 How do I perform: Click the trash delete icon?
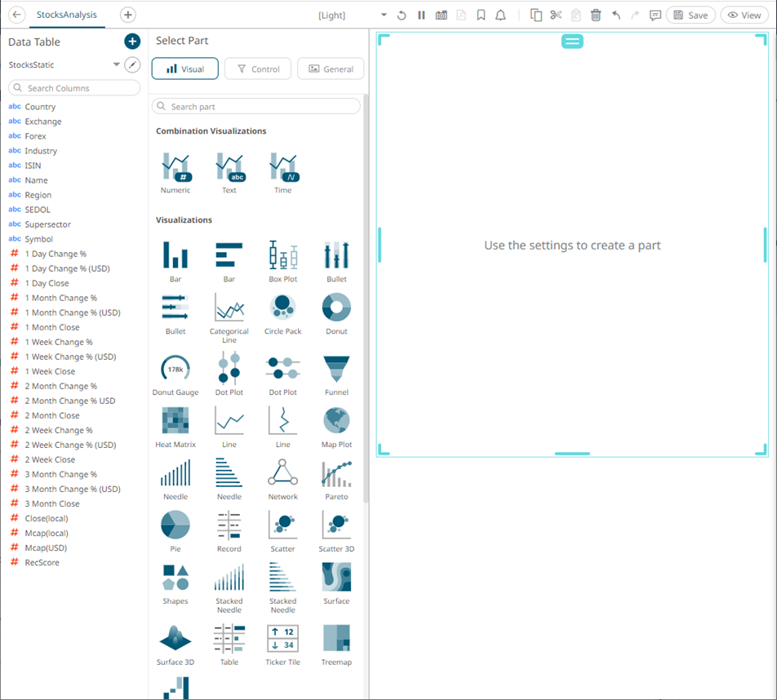click(596, 16)
